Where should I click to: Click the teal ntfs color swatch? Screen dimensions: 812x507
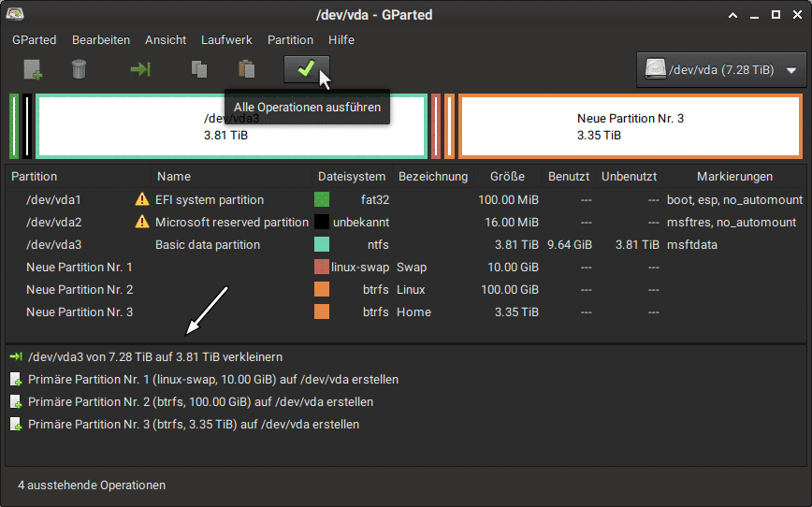(x=322, y=244)
